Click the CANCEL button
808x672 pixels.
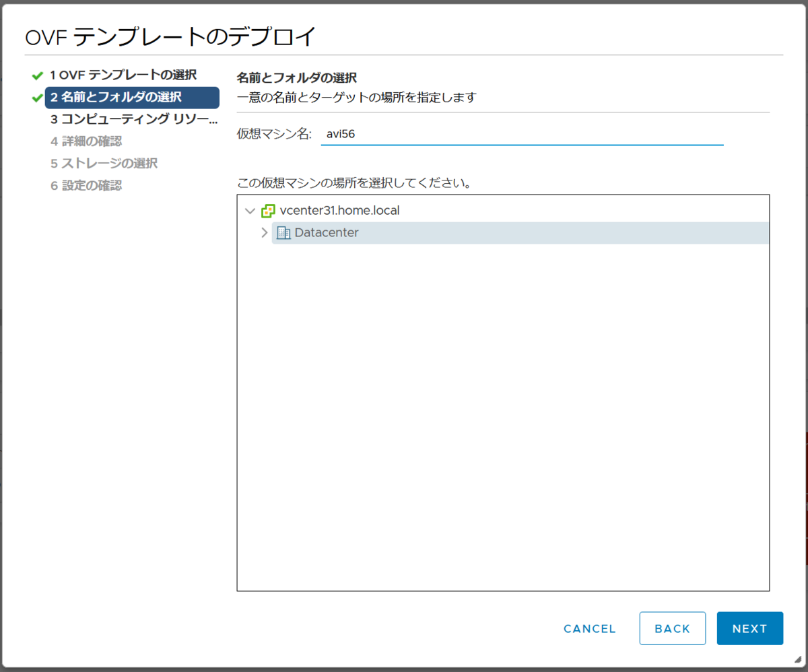tap(590, 629)
